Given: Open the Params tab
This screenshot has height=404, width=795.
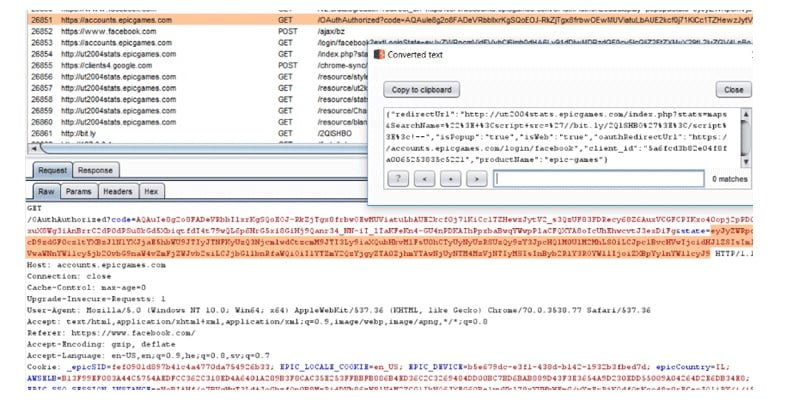Looking at the screenshot, I should coord(77,191).
